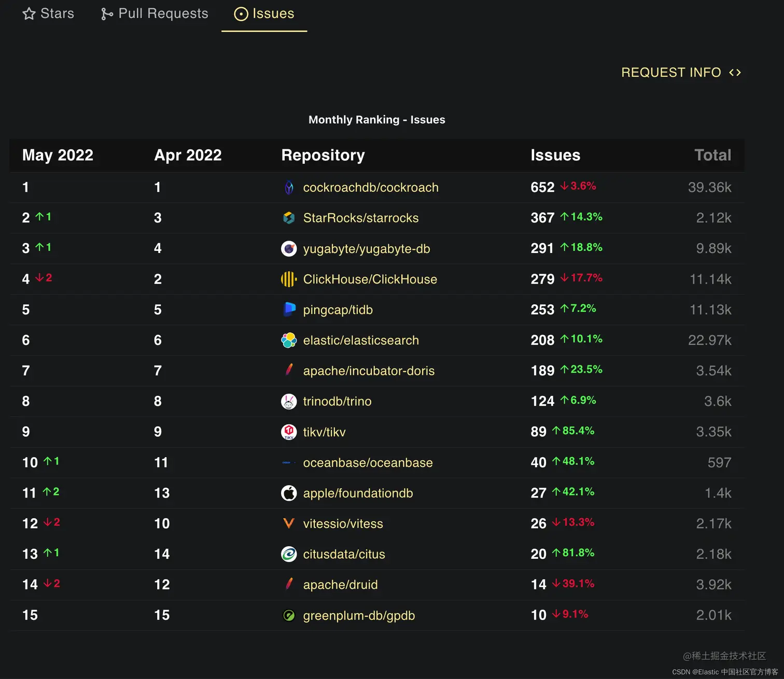This screenshot has height=679, width=784.
Task: Open vitessio/vitess repository link
Action: [x=343, y=524]
